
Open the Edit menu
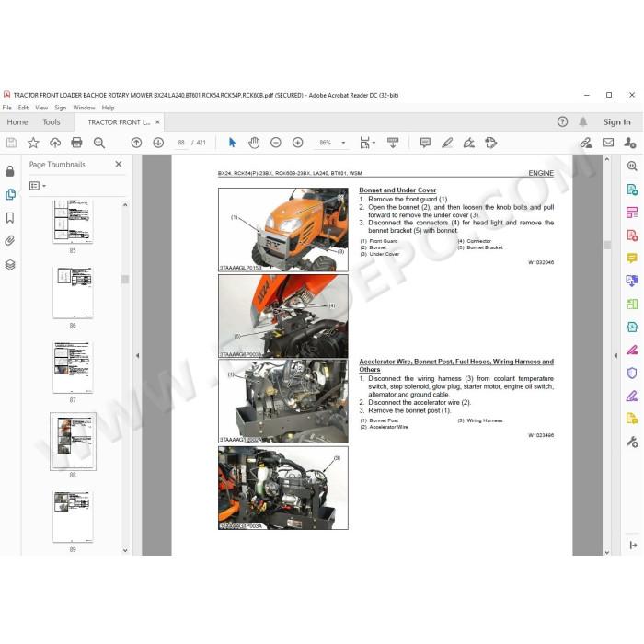point(23,108)
